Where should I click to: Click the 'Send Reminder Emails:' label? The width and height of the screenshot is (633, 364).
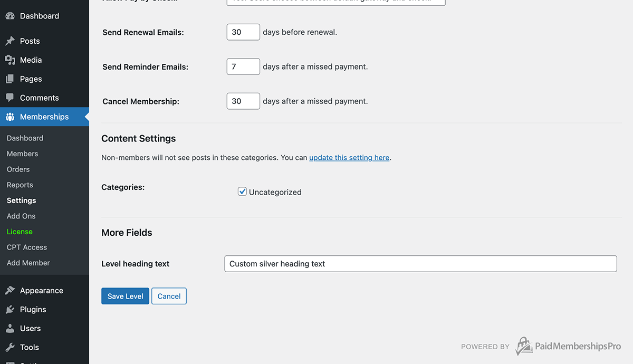pyautogui.click(x=145, y=67)
